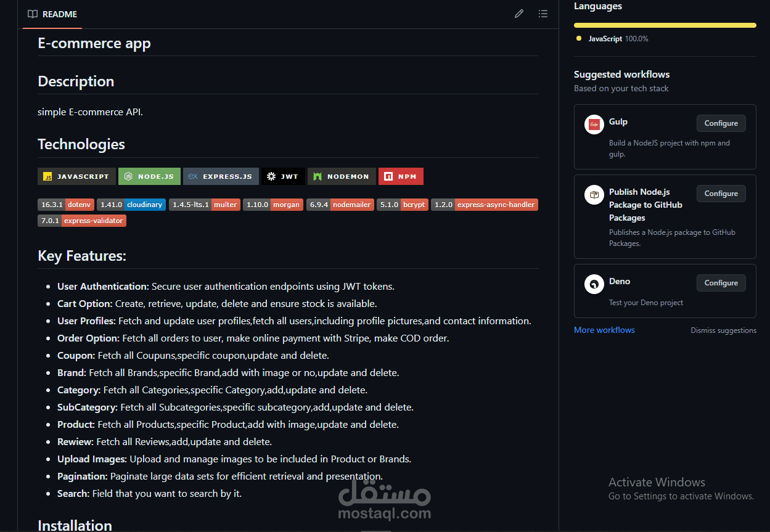Viewport: 770px width, 532px height.
Task: Click the NPM technology badge
Action: click(401, 176)
